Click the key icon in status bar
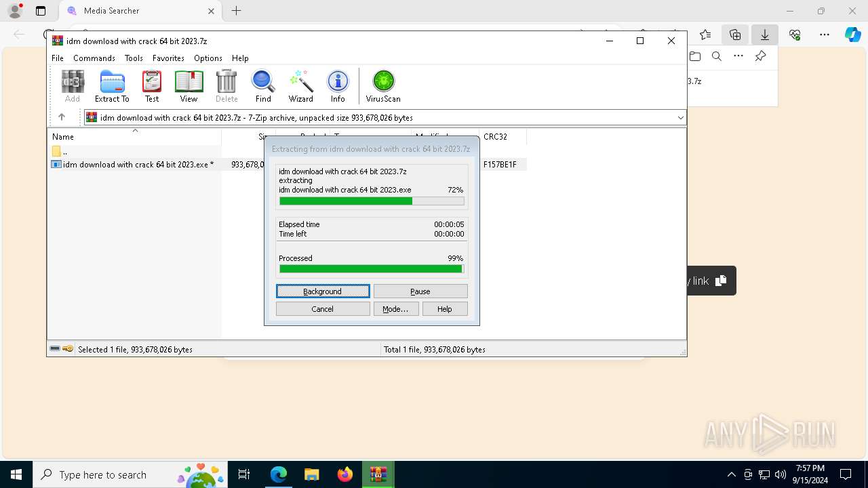Viewport: 868px width, 488px height. click(x=68, y=349)
